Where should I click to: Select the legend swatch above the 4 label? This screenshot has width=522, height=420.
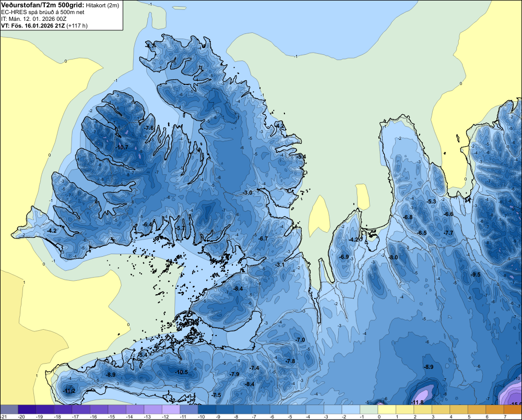tap(458, 409)
